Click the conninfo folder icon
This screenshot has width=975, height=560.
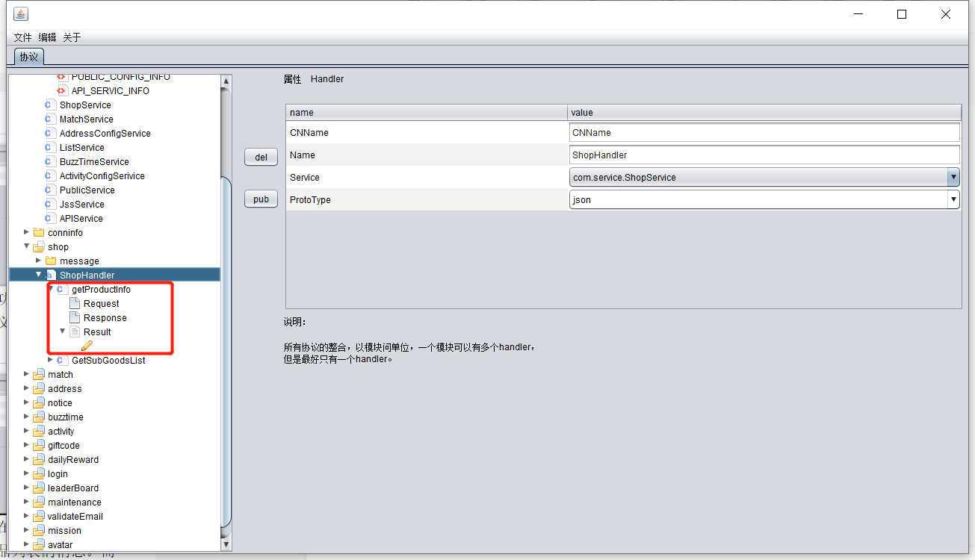[x=39, y=233]
